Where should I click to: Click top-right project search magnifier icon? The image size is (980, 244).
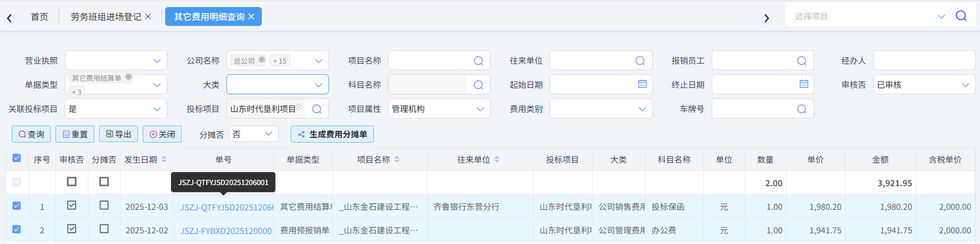coord(961,16)
